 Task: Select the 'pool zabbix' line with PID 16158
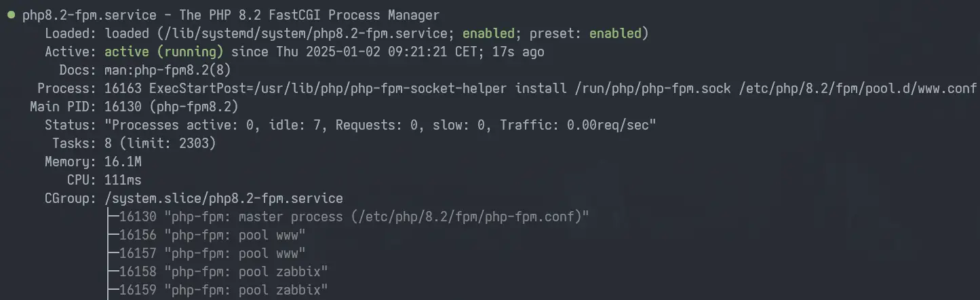(217, 271)
